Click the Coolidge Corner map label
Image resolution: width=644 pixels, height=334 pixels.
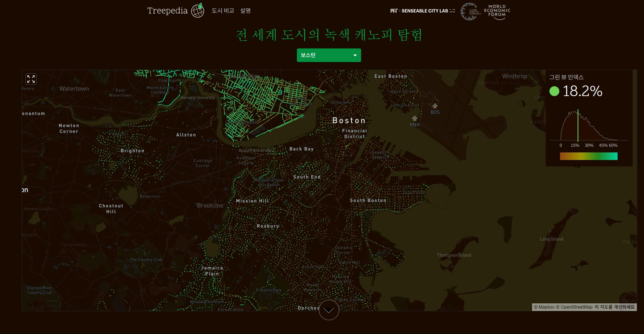[x=203, y=163]
